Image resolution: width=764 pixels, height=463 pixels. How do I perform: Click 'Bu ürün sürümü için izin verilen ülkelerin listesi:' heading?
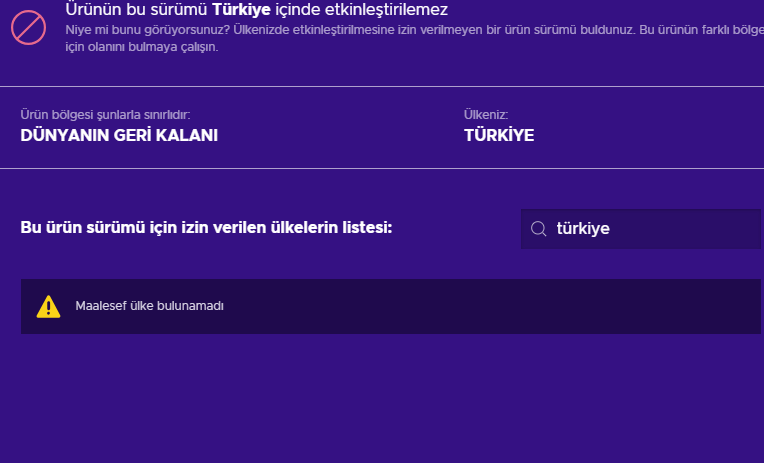(x=206, y=228)
